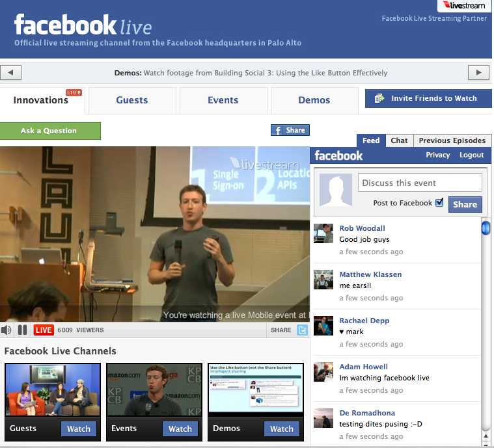494x448 pixels.
Task: Open the Chat tab
Action: click(399, 140)
